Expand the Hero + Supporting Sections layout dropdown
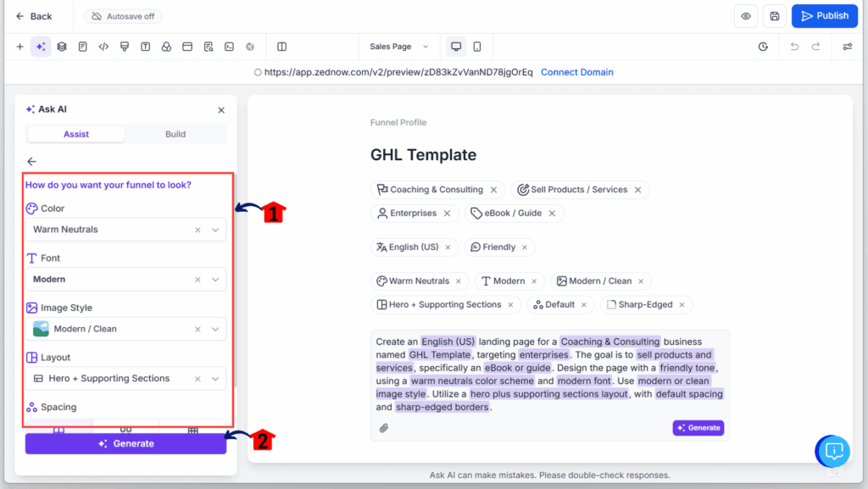This screenshot has width=868, height=489. 215,379
